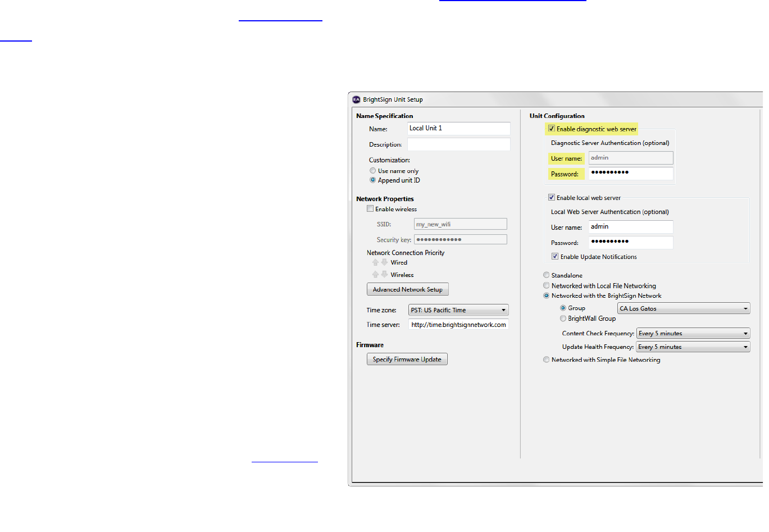Click the Specify Firmware Update button

click(x=407, y=360)
